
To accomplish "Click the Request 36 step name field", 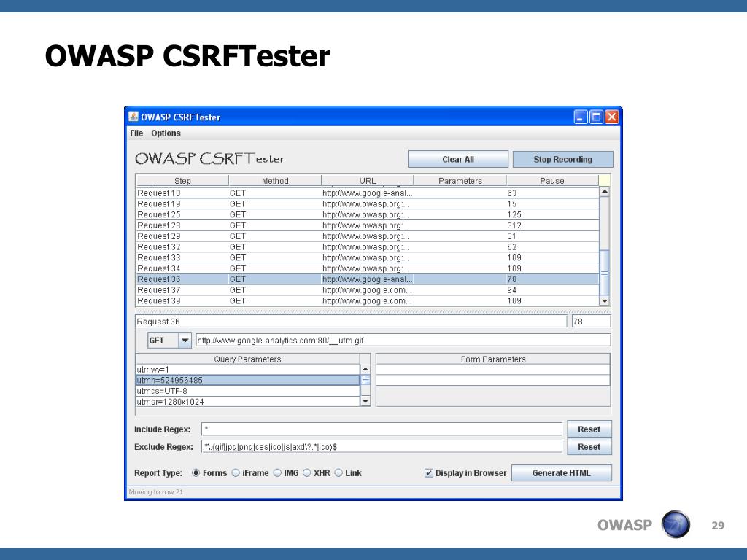I will pos(351,322).
